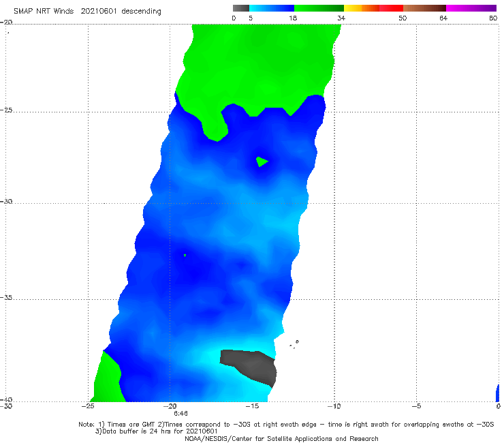Click the longitude axis label '-25'
This screenshot has width=504, height=443.
click(88, 406)
